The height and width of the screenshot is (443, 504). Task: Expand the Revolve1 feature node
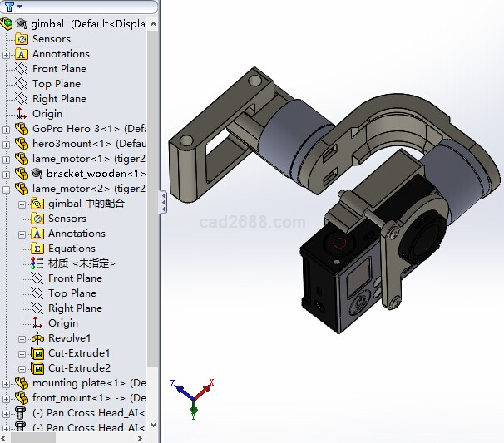click(x=22, y=338)
